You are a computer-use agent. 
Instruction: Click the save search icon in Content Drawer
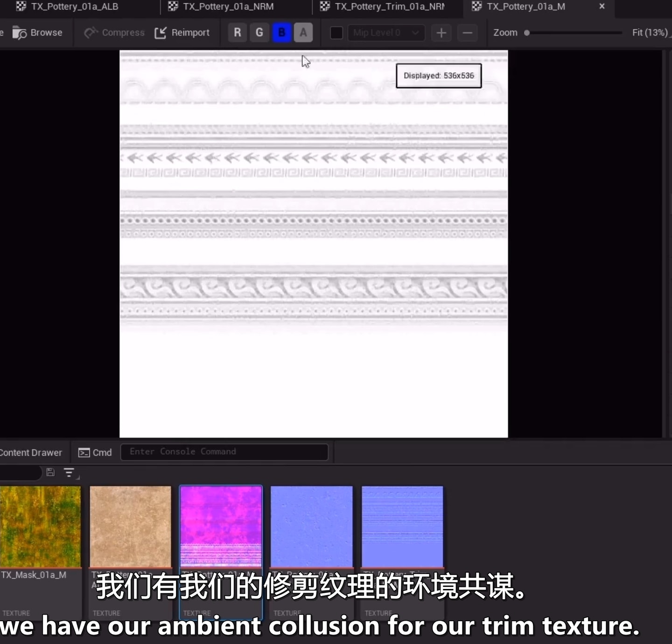(x=50, y=472)
